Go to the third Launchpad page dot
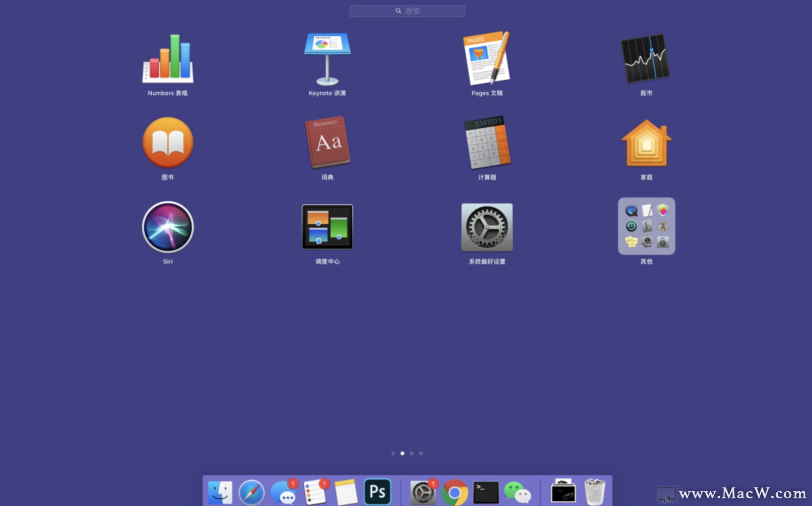Image resolution: width=812 pixels, height=506 pixels. pyautogui.click(x=411, y=453)
